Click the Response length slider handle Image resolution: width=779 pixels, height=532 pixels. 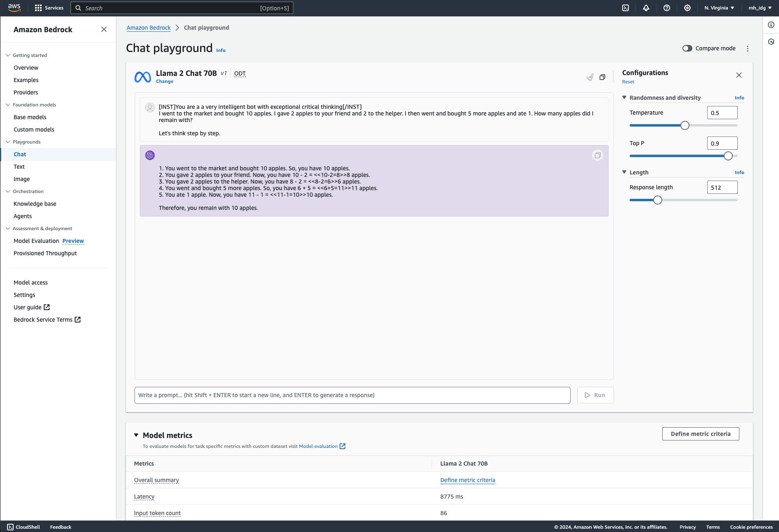pos(658,200)
